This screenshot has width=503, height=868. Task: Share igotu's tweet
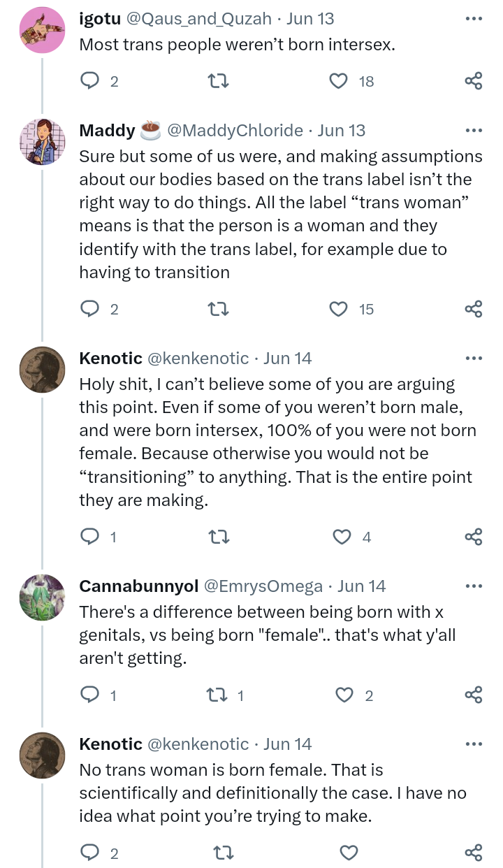tap(474, 81)
